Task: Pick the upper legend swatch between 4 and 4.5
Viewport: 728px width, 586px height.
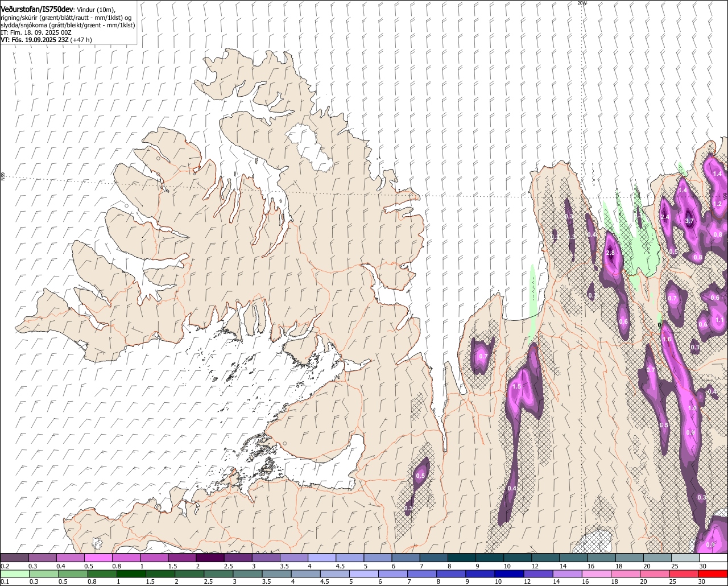Action: tap(322, 558)
